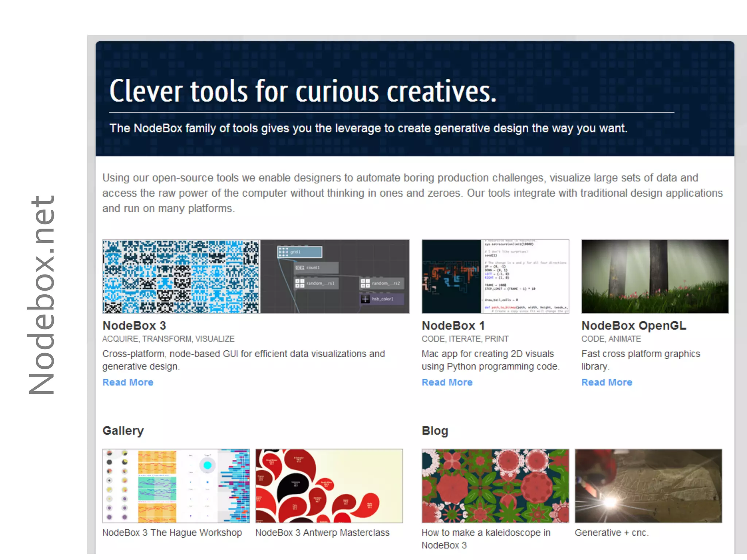The image size is (747, 560).
Task: Click How to make a kaleidoscope link
Action: (485, 533)
